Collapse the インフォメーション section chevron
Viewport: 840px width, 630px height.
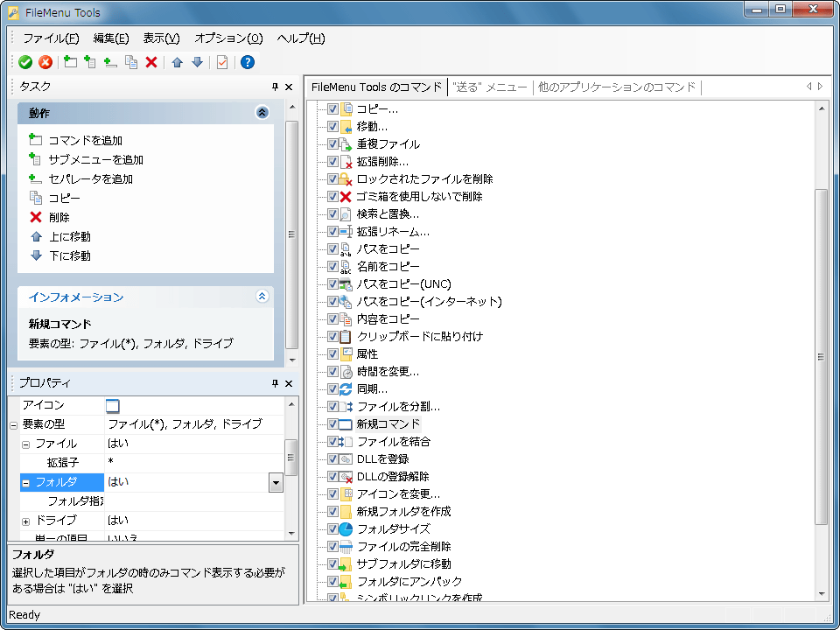[262, 297]
